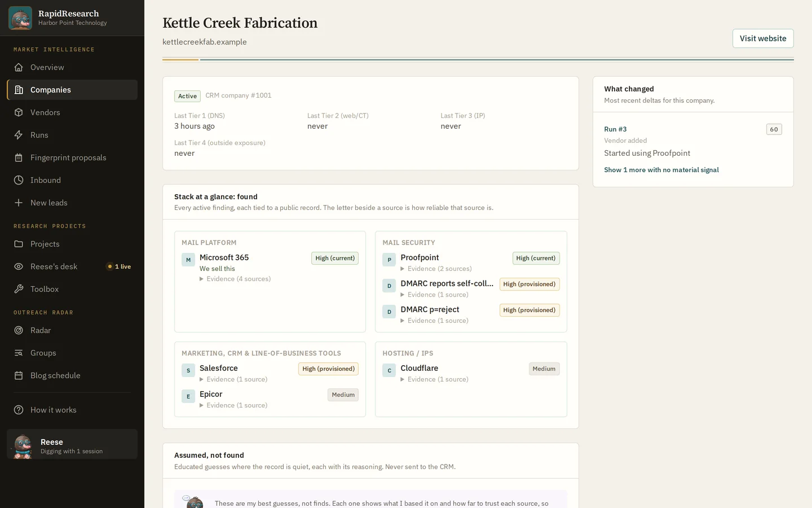Click the Epicor Medium confidence badge
Viewport: 812px width, 508px height.
(x=343, y=395)
